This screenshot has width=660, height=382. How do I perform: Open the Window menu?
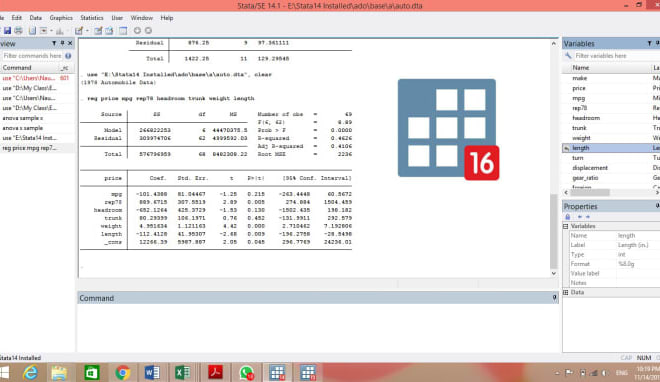click(x=141, y=18)
